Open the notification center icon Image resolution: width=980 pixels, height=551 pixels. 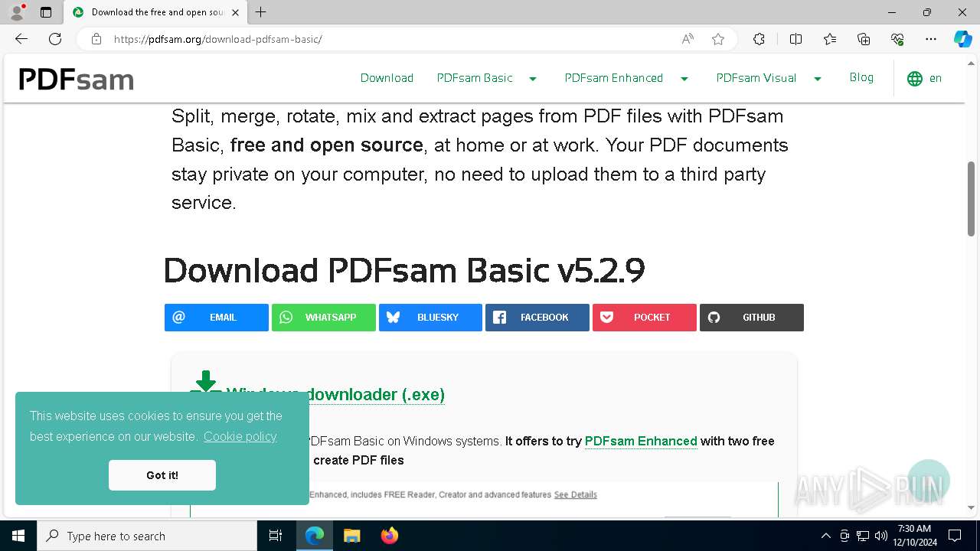(955, 536)
